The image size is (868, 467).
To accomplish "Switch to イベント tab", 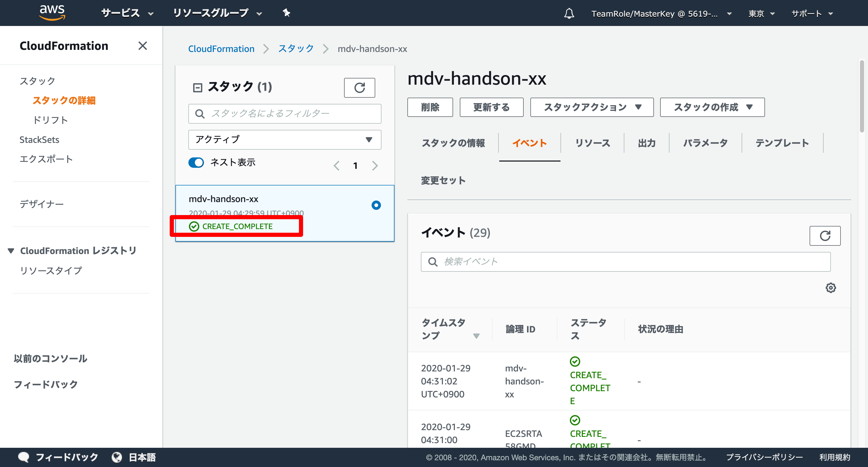I will coord(529,143).
